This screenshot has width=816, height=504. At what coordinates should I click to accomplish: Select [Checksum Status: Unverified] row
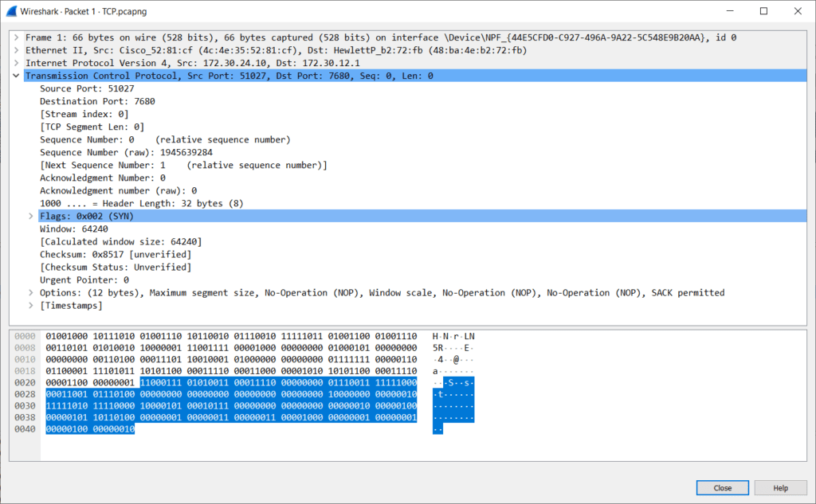click(116, 267)
